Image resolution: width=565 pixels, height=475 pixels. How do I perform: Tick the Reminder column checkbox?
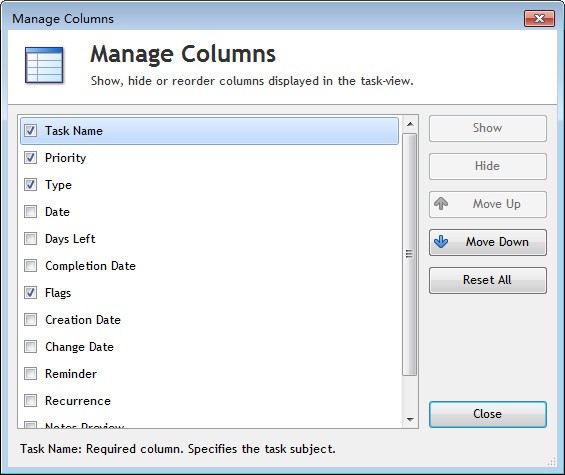pos(30,374)
